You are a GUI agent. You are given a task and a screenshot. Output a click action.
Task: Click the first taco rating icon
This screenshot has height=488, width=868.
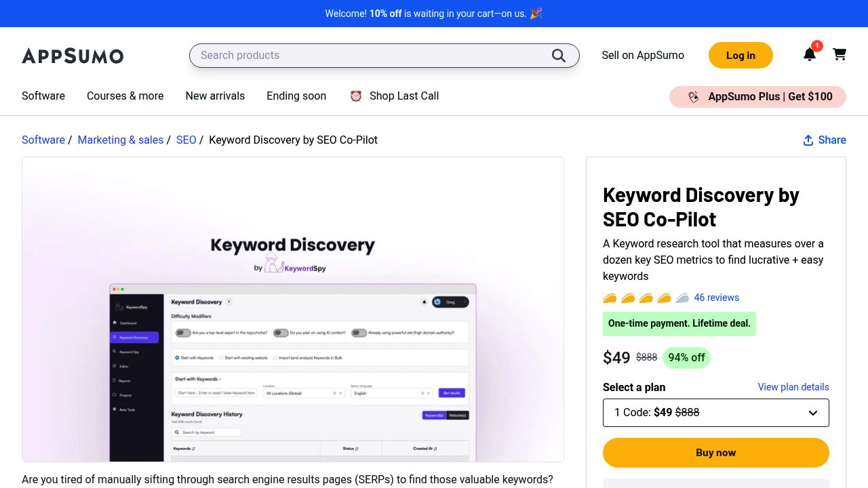point(610,298)
